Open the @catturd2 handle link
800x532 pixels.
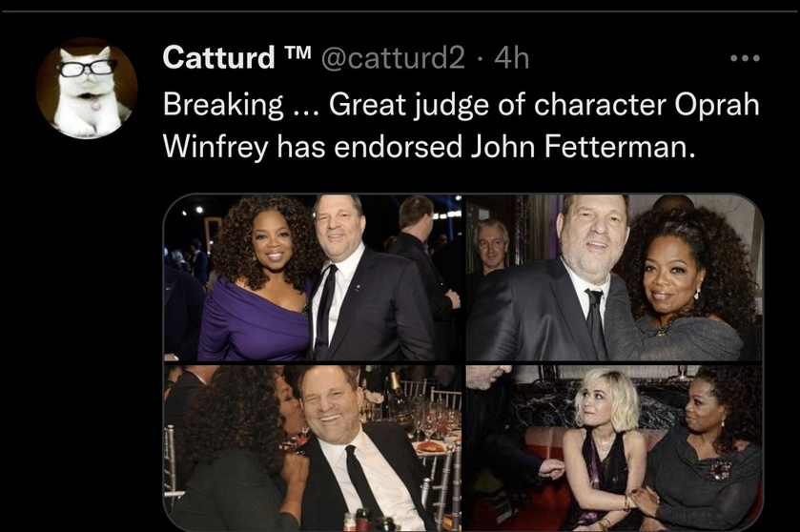395,59
